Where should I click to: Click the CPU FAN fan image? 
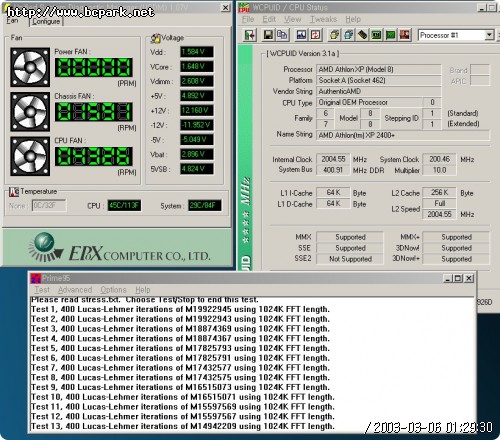pyautogui.click(x=30, y=156)
